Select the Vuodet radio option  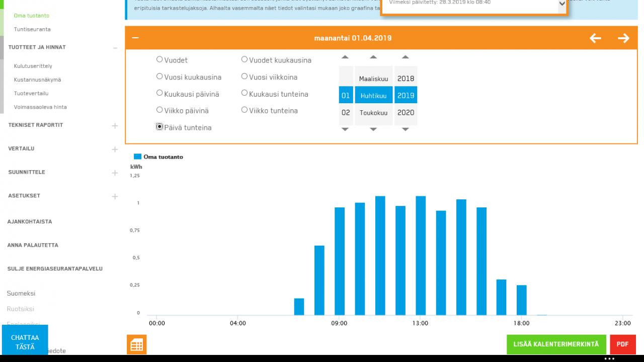pos(159,59)
